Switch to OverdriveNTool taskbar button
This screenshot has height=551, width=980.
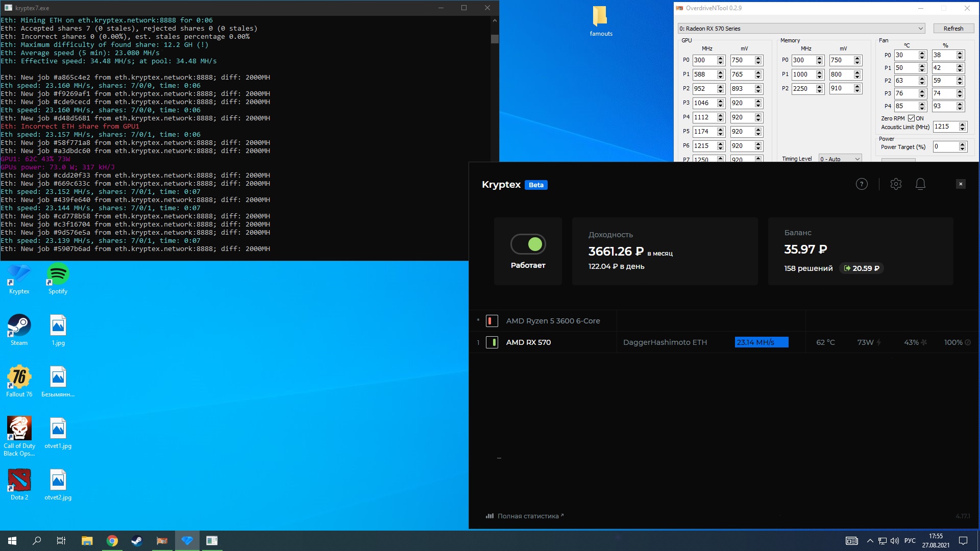162,541
